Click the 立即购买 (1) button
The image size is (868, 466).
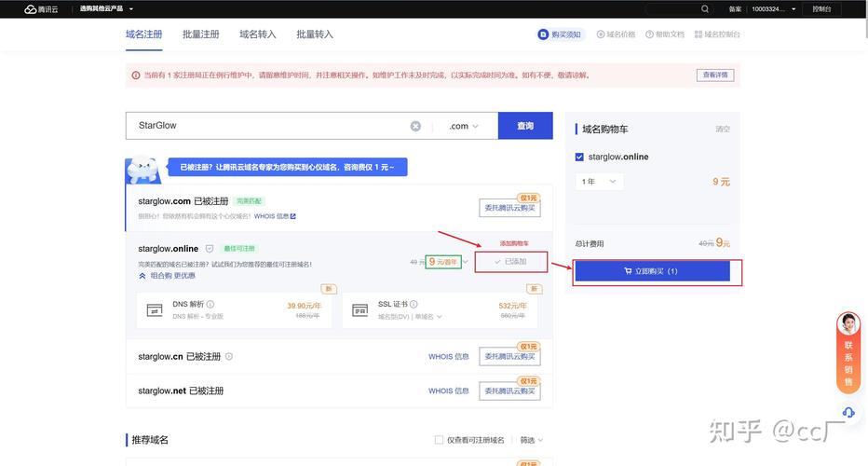(652, 271)
